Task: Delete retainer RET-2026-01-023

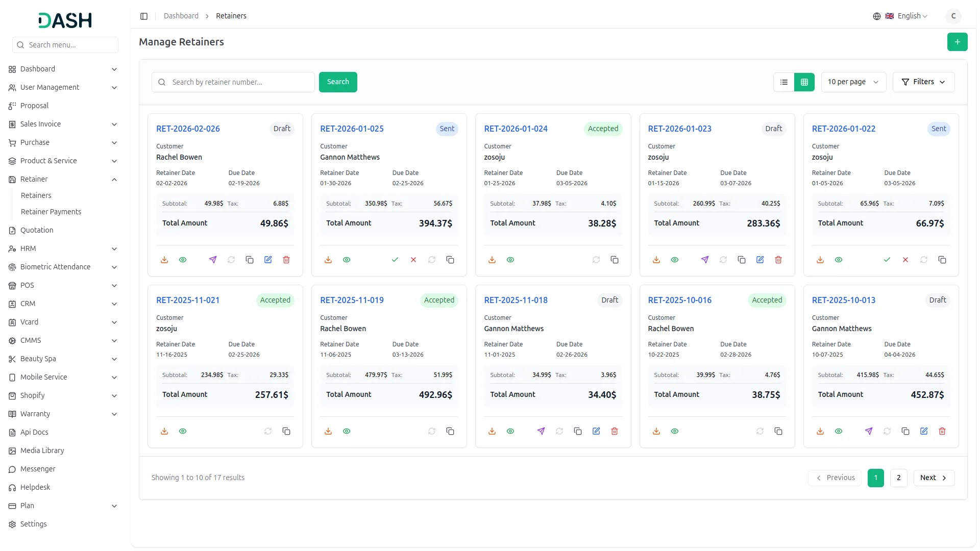Action: coord(778,260)
